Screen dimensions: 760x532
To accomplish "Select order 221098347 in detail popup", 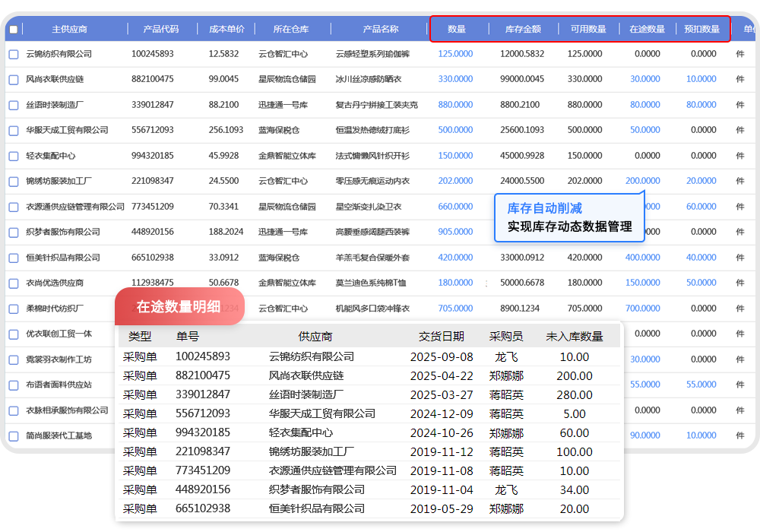I will pos(203,451).
